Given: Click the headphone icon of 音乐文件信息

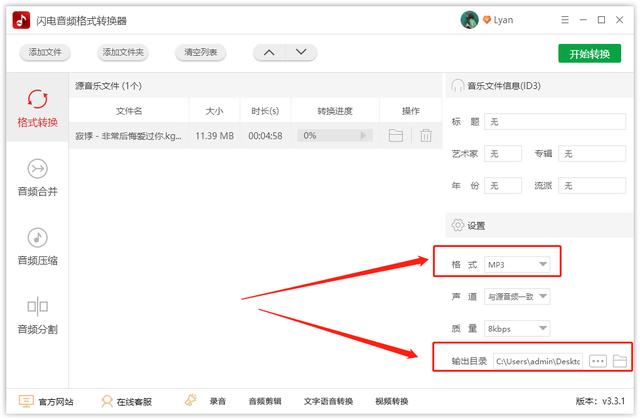Looking at the screenshot, I should pyautogui.click(x=457, y=86).
